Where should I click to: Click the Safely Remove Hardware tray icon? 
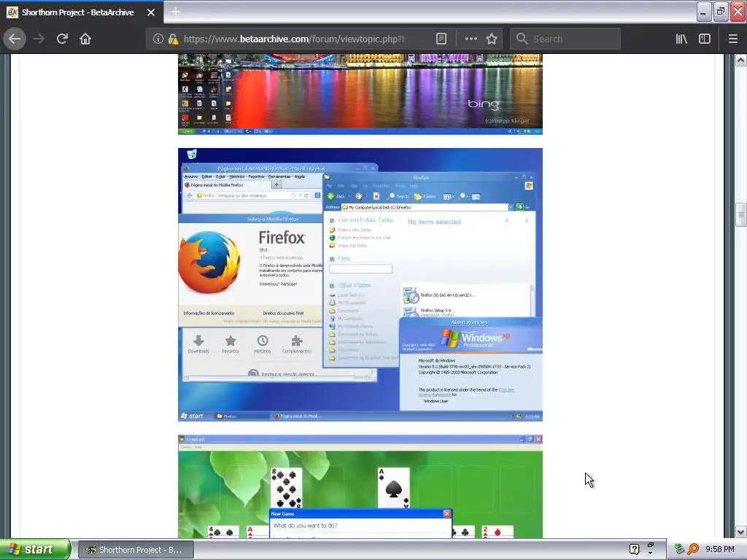pos(679,550)
